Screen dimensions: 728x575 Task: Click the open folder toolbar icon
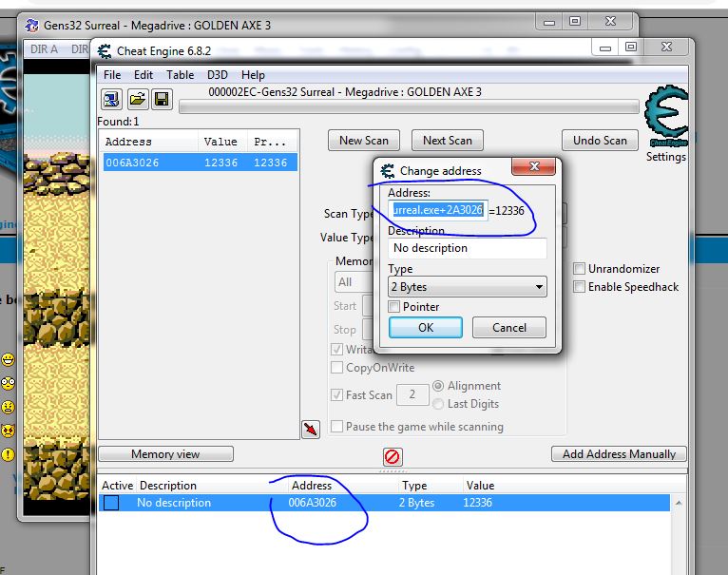pos(138,99)
